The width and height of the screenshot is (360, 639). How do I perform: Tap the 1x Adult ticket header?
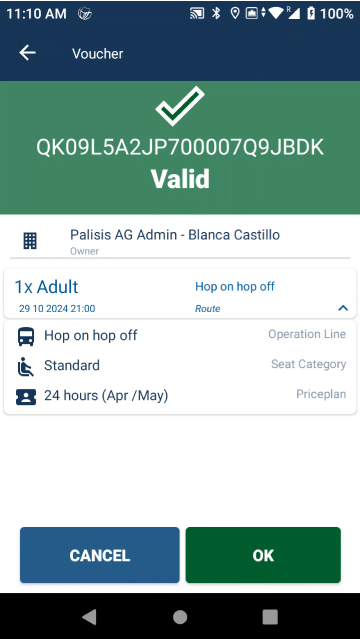click(180, 293)
